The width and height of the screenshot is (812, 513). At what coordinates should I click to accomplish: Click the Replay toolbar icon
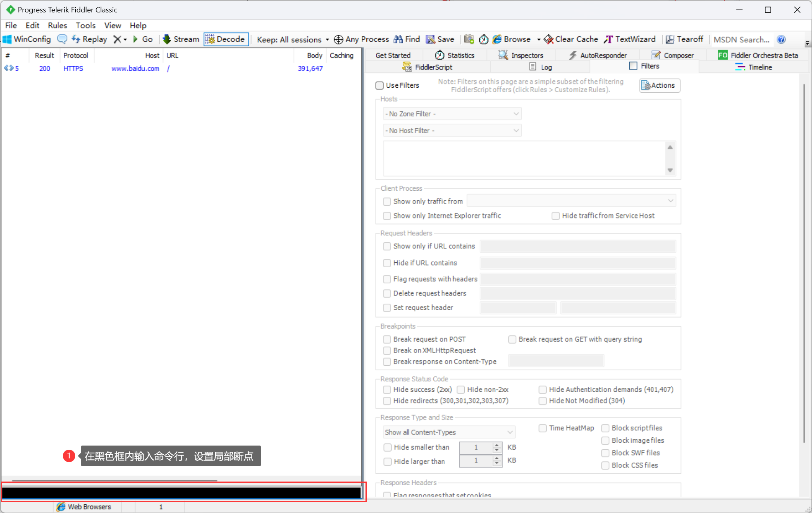[76, 39]
